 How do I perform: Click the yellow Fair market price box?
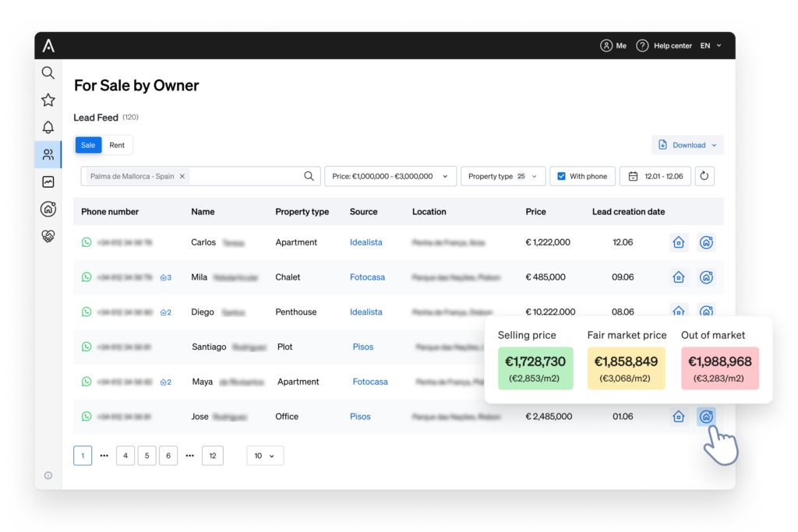(x=626, y=368)
